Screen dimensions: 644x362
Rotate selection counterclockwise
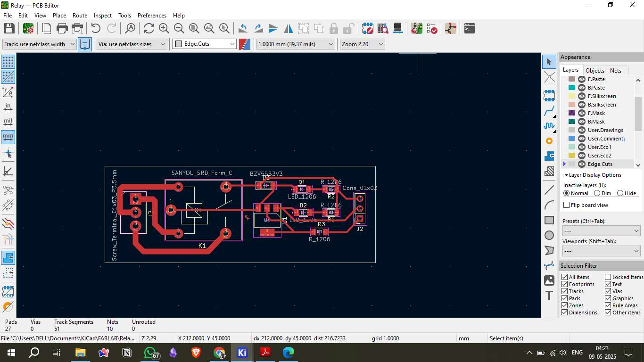pos(243,28)
